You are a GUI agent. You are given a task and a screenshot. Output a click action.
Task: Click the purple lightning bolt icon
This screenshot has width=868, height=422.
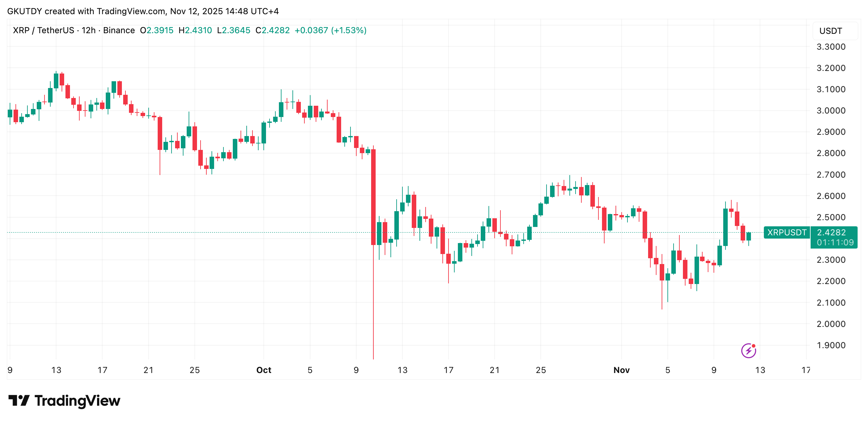point(748,351)
